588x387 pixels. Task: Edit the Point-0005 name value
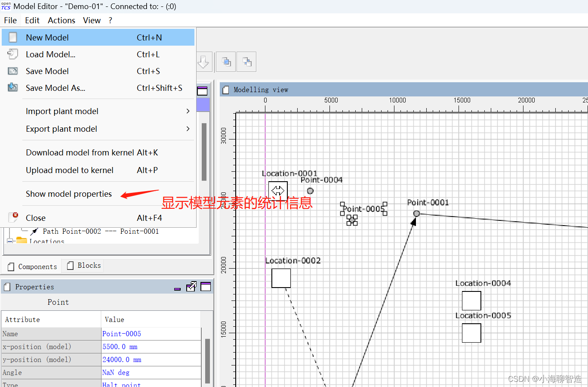(151, 334)
